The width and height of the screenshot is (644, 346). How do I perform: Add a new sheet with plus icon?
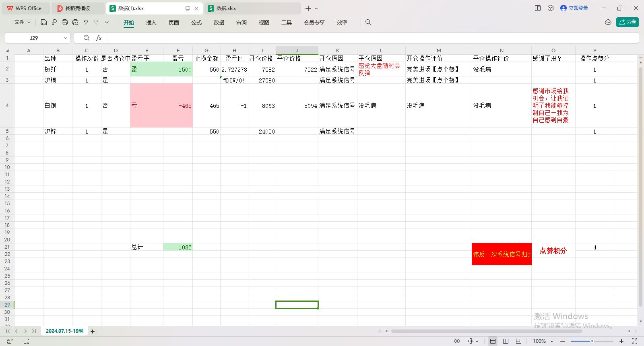click(x=93, y=332)
